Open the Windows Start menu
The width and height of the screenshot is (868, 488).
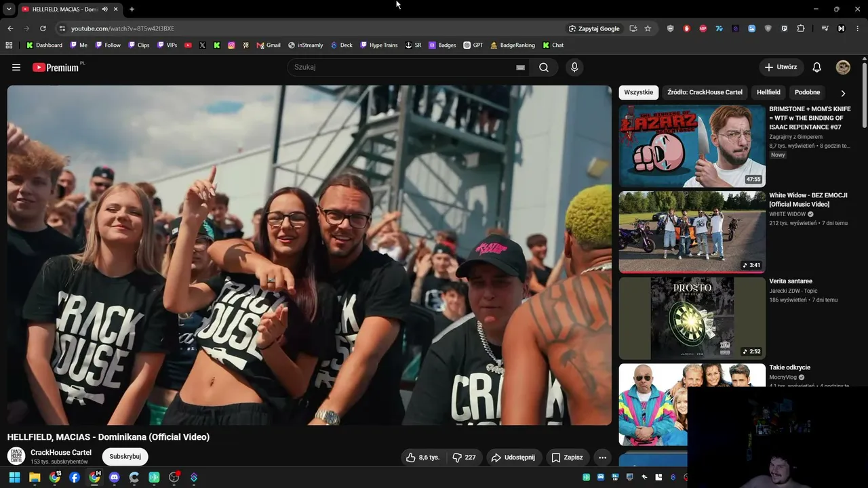(x=14, y=477)
